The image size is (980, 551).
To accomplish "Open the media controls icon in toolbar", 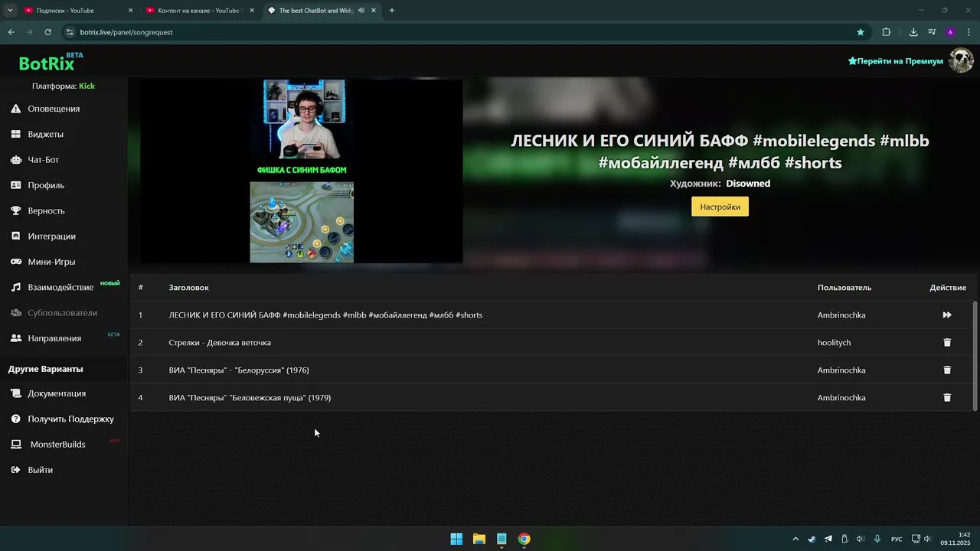I will 932,32.
